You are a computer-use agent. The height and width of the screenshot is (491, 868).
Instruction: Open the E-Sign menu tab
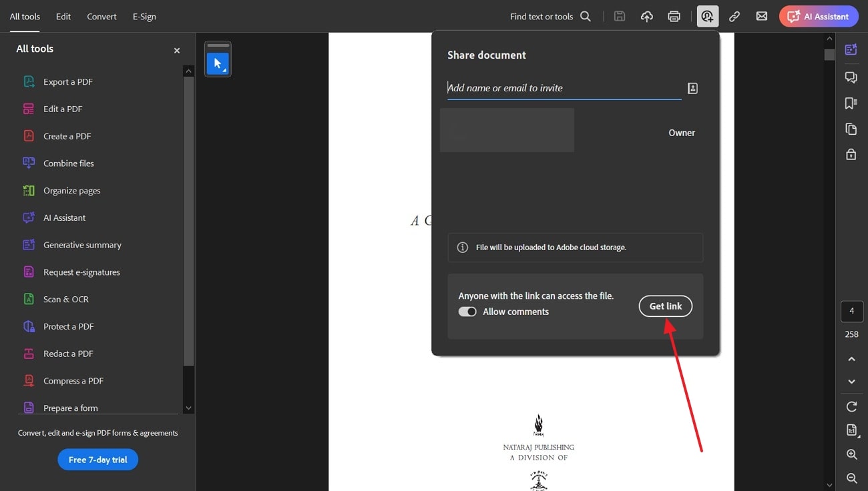(x=144, y=17)
